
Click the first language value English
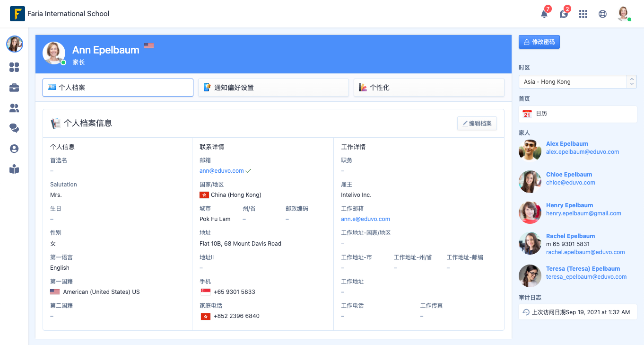pyautogui.click(x=60, y=268)
